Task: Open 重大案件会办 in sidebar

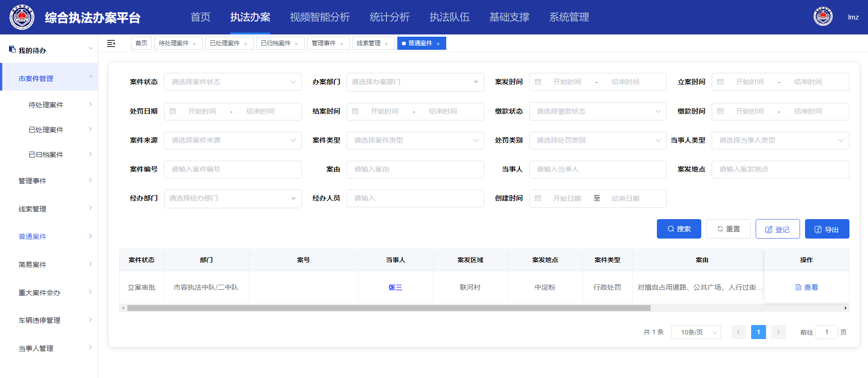Action: 49,292
